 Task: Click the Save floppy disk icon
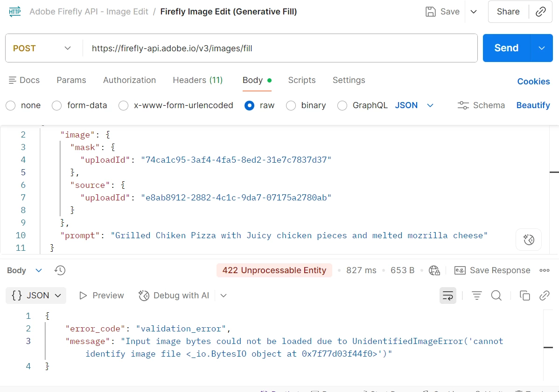click(x=430, y=12)
